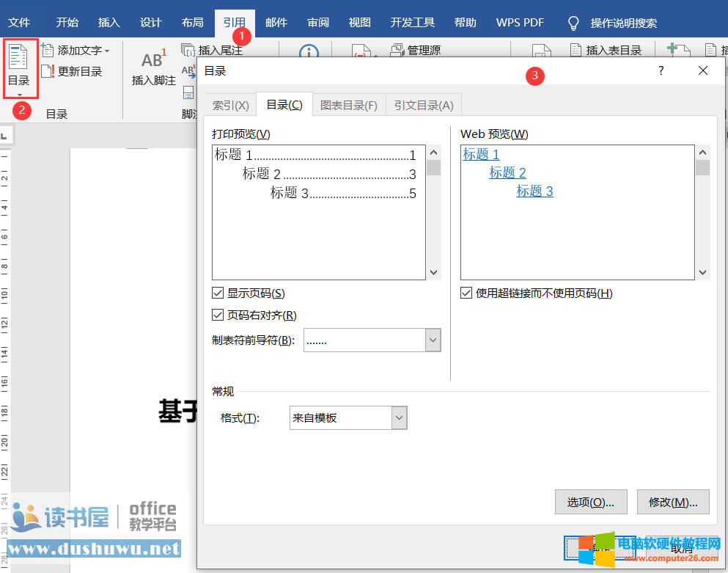
Task: Click the 插入表目录 icon
Action: [576, 51]
